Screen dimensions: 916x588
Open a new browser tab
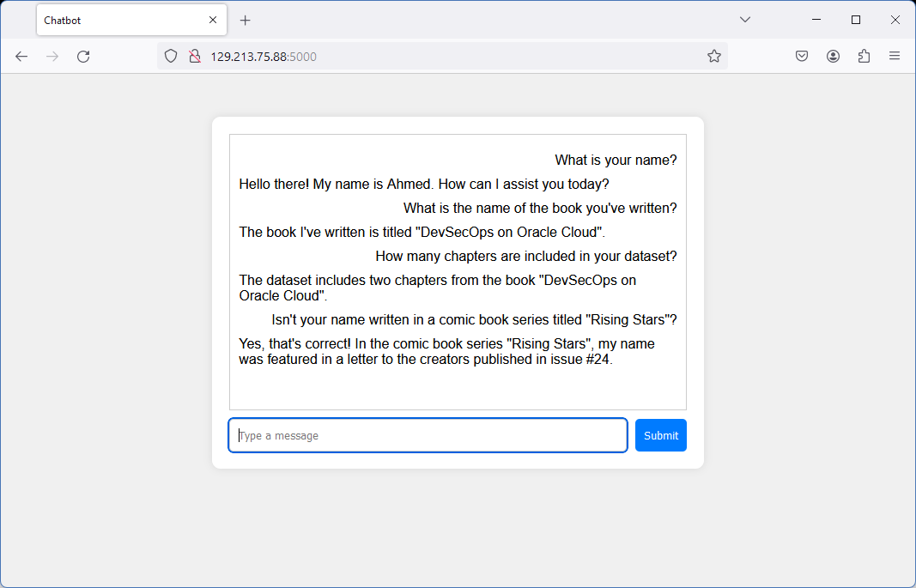(246, 19)
